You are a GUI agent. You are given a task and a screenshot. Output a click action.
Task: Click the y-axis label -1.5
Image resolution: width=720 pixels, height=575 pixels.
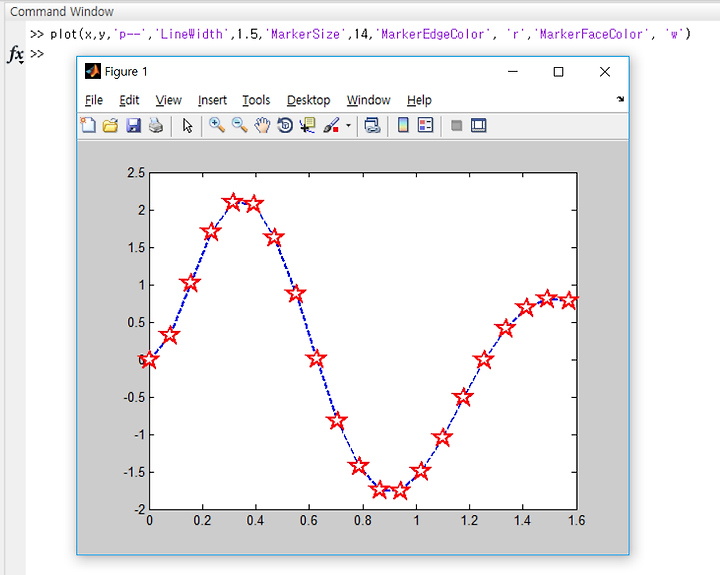tap(134, 472)
